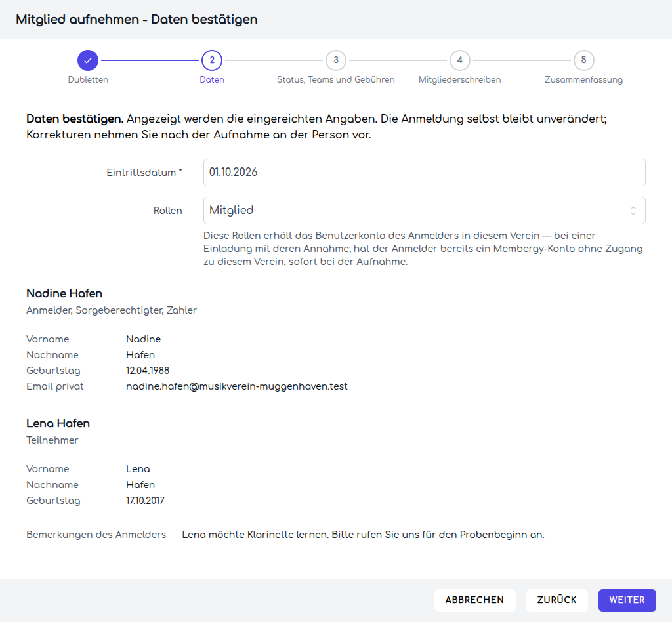This screenshot has height=622, width=672.
Task: Select step 2 Daten circle
Action: click(x=212, y=60)
